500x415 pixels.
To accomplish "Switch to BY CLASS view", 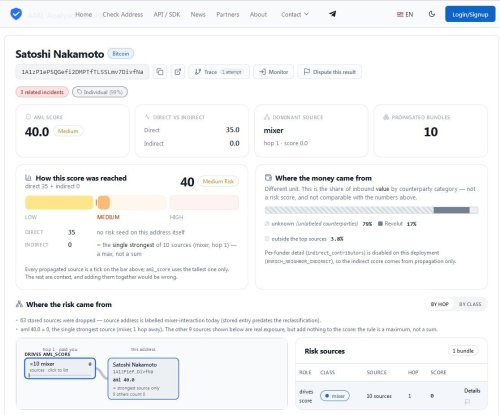I will pos(470,304).
